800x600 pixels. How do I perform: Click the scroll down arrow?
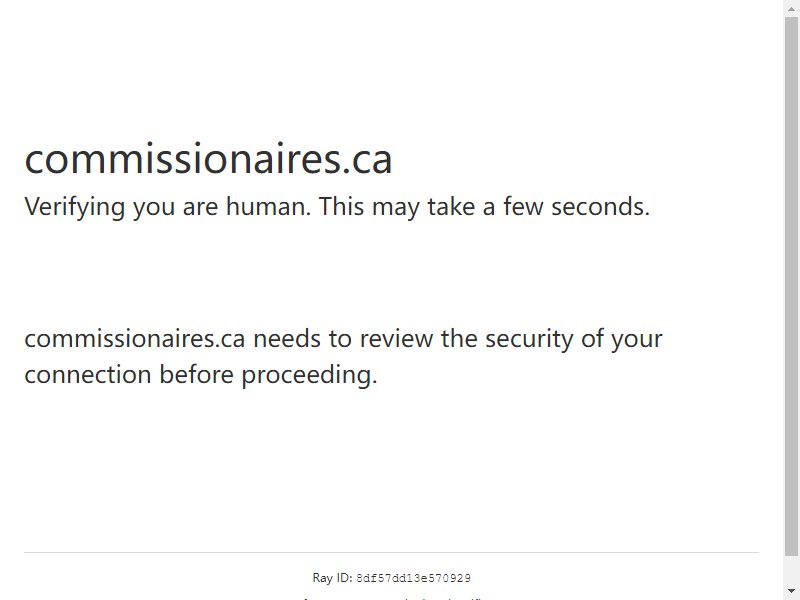(791, 591)
